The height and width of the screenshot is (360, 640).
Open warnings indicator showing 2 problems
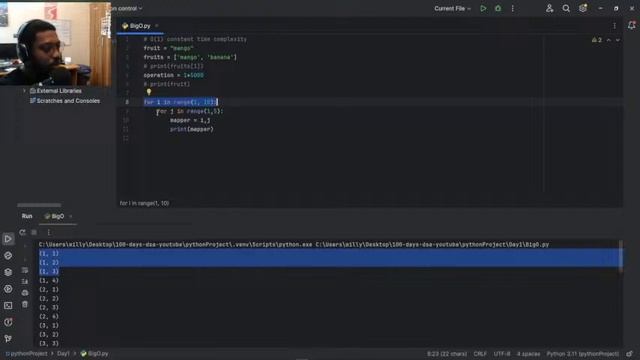pyautogui.click(x=597, y=40)
